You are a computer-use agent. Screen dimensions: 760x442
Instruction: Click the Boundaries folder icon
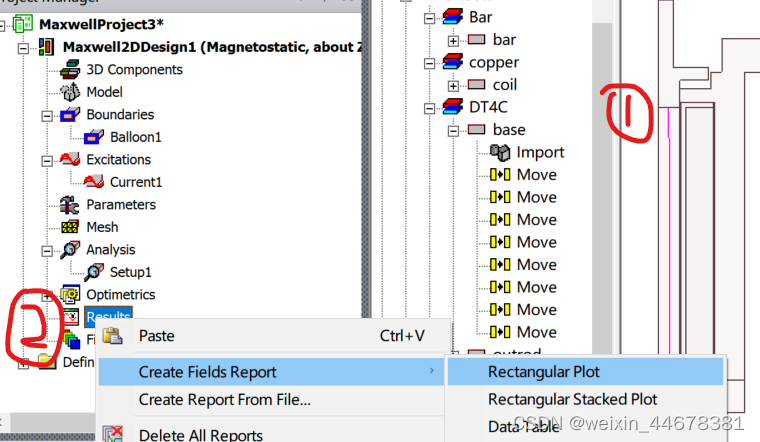[x=70, y=114]
